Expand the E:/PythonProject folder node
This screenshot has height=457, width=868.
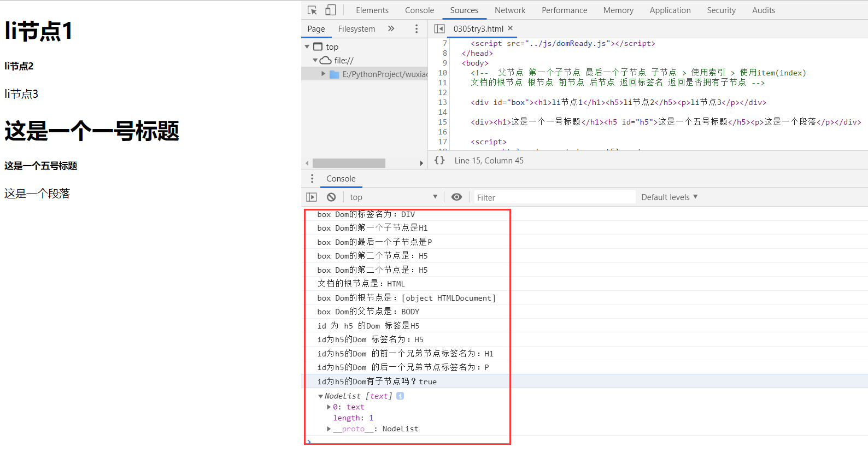(x=324, y=74)
